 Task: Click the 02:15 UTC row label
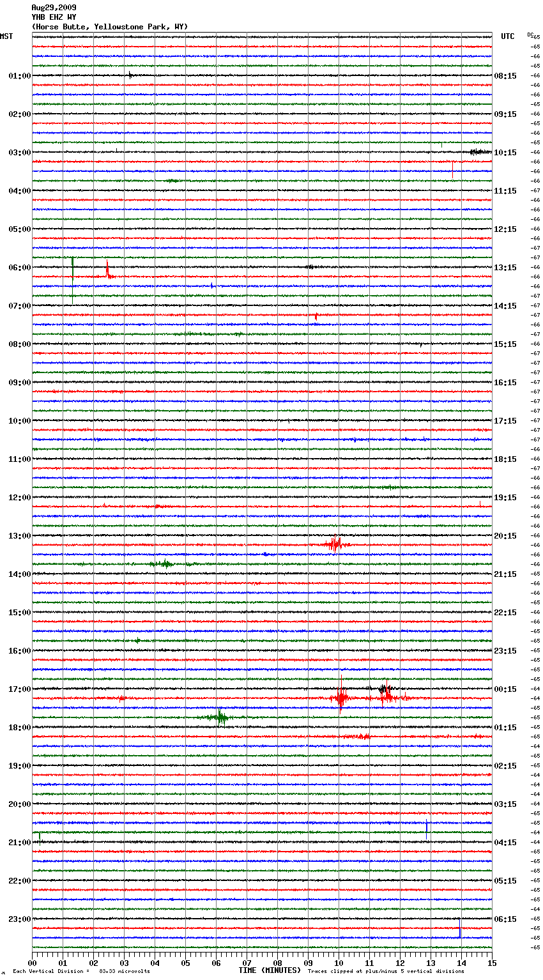[x=505, y=766]
